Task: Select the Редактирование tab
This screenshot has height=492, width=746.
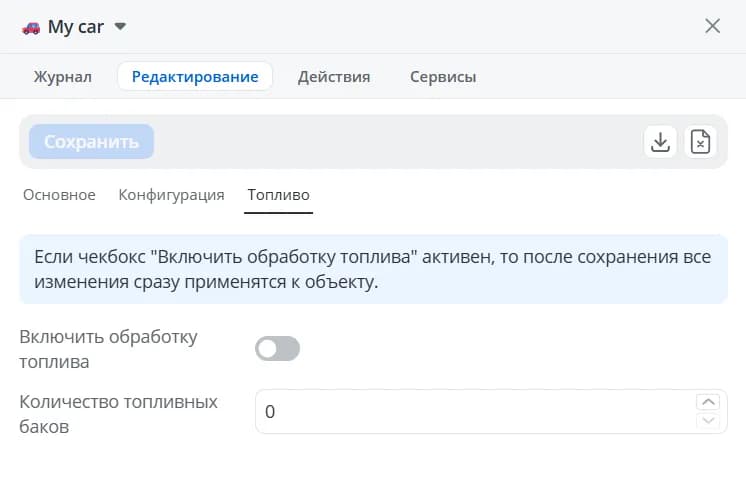Action: (x=195, y=76)
